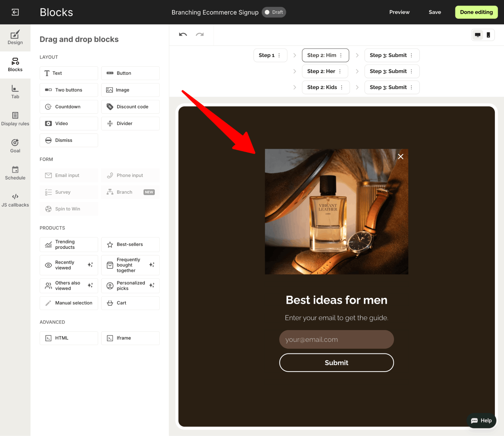This screenshot has width=504, height=436.
Task: Open the Step 2: Kids options menu
Action: coord(342,87)
